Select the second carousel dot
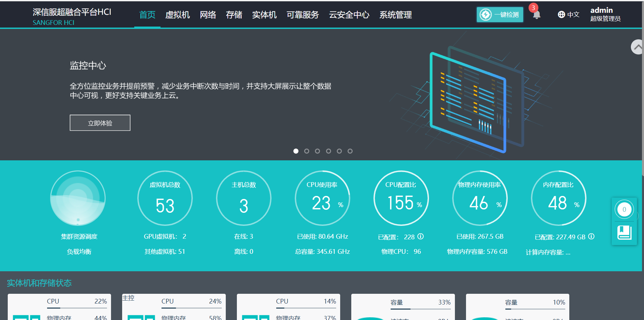 (307, 151)
